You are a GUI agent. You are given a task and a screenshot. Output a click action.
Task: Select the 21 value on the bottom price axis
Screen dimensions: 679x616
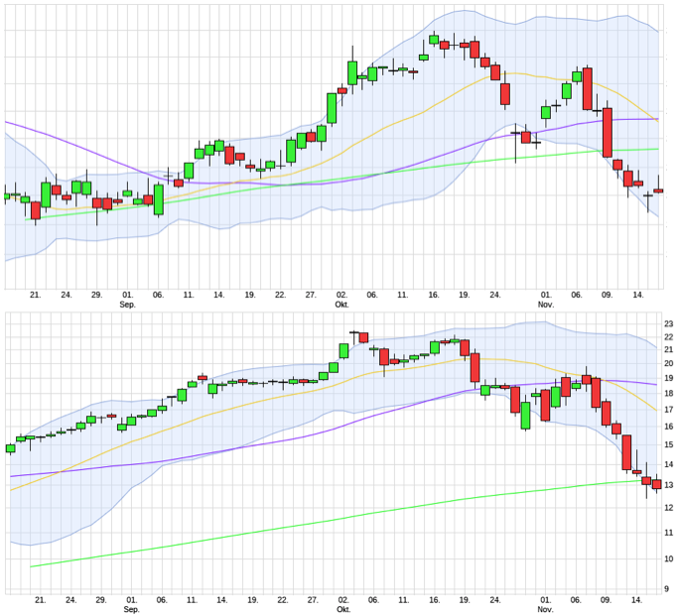pos(669,349)
